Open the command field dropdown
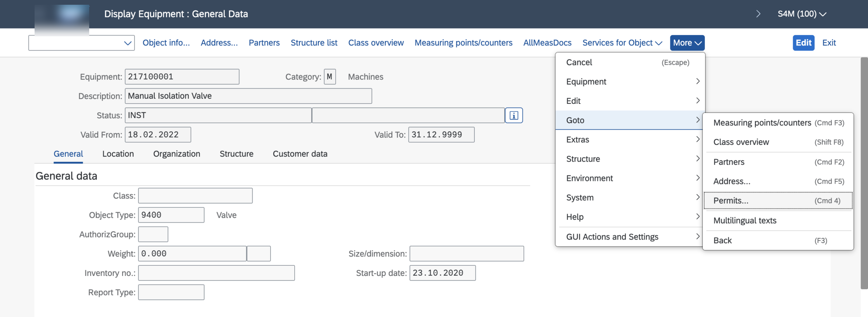Screen dimensions: 868x317 [128, 43]
